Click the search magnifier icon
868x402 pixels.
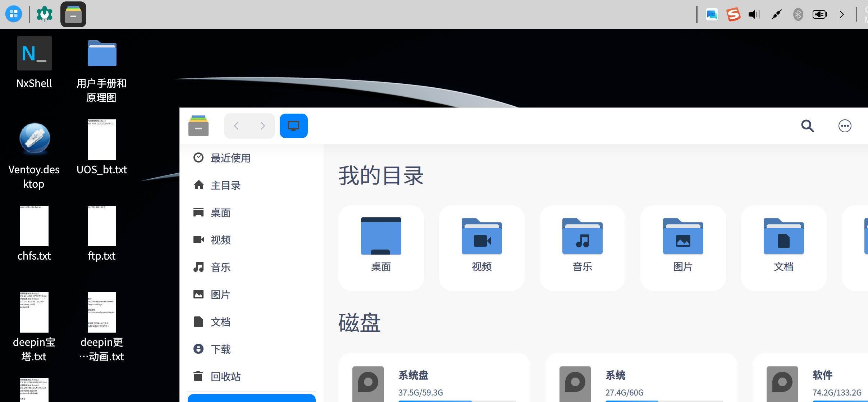(x=807, y=126)
